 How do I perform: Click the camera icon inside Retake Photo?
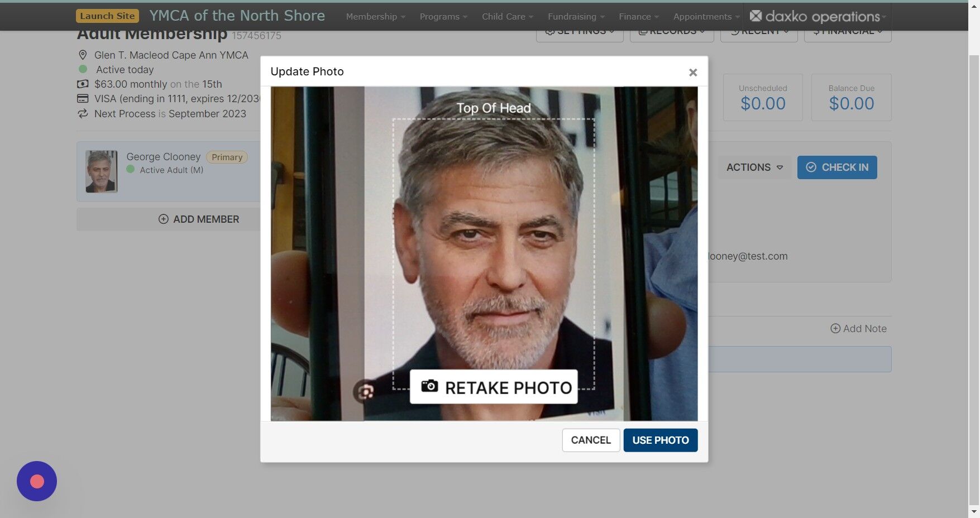tap(430, 387)
